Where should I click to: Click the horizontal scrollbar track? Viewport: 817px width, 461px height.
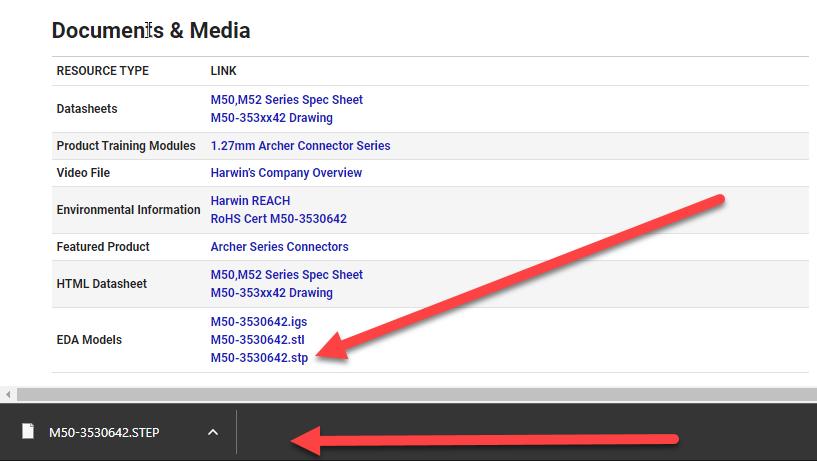417,394
